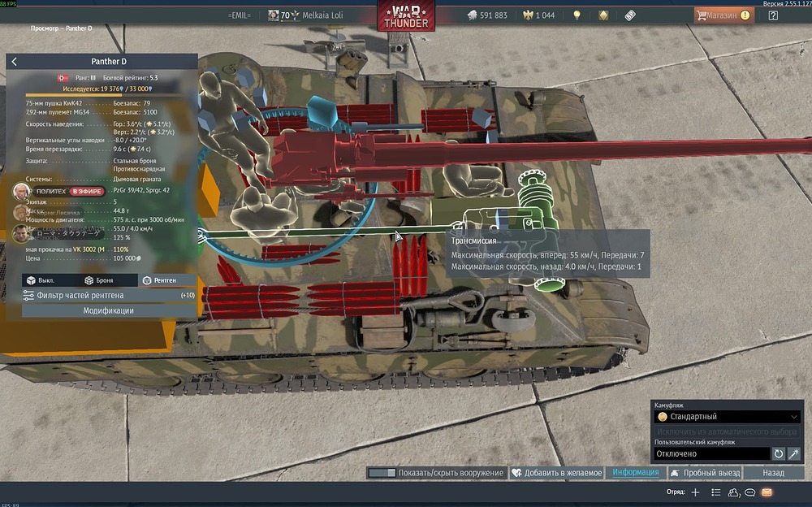
Task: Click the Standard camouflage gold coin icon
Action: click(x=663, y=417)
